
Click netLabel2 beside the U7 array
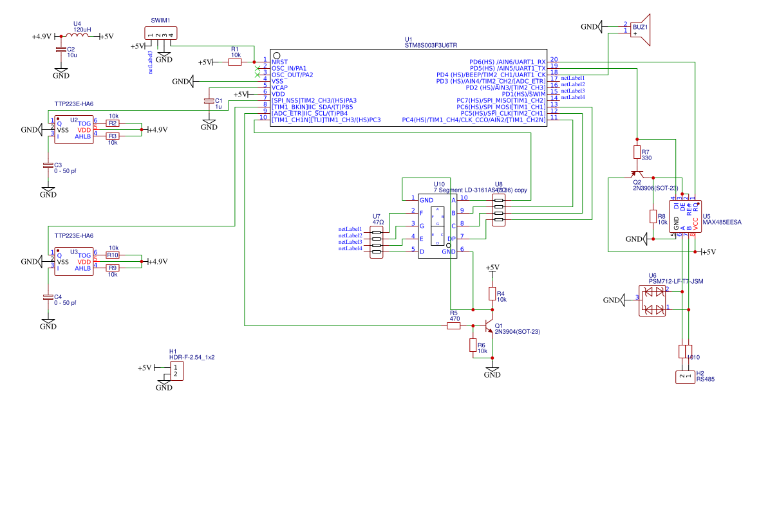350,235
